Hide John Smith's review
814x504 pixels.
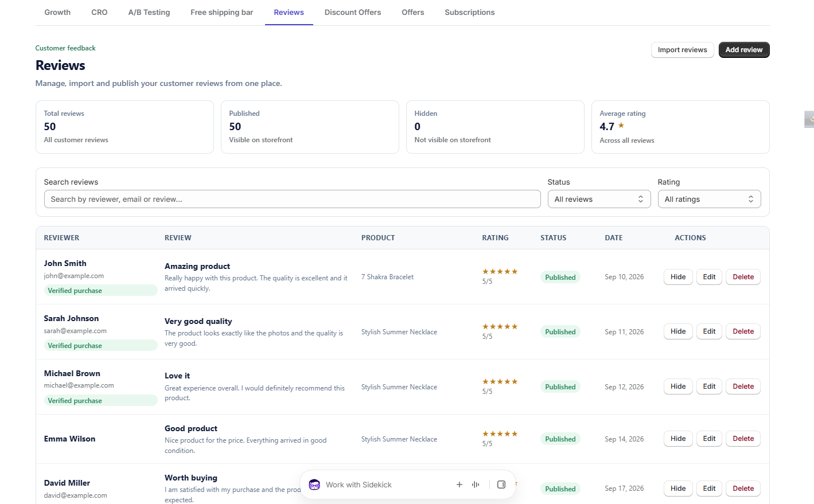[678, 277]
